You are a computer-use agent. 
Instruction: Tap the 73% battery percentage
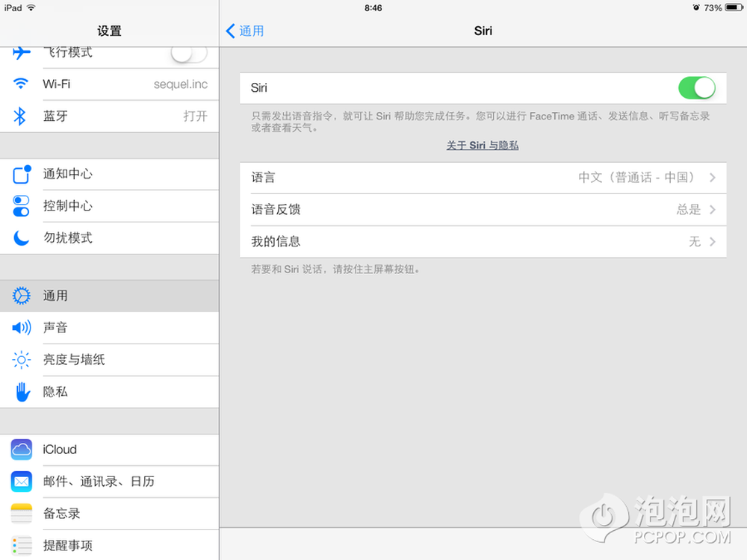713,8
